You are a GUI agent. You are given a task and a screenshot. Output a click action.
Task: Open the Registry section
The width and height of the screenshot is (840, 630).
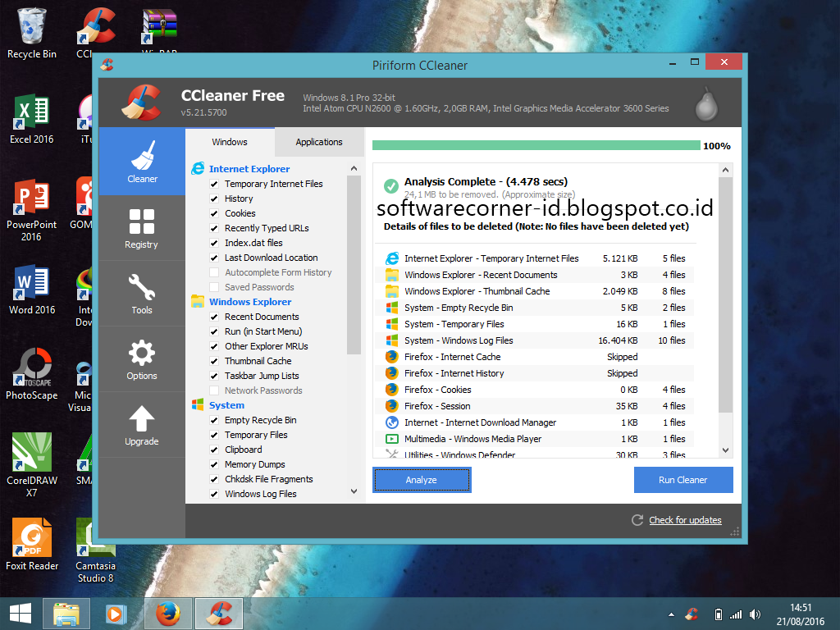(142, 228)
